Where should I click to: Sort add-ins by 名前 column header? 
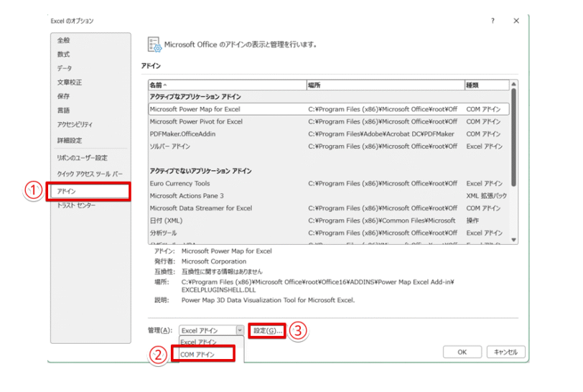coord(227,85)
